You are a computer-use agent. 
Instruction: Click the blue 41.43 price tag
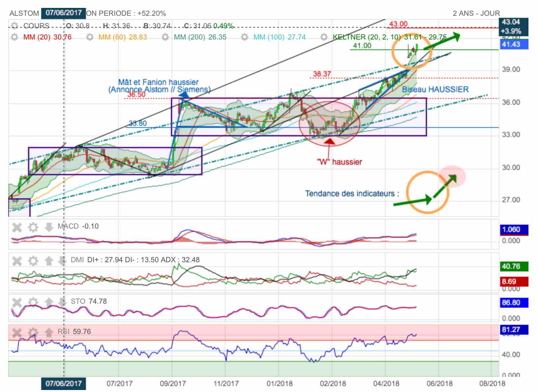[x=514, y=44]
